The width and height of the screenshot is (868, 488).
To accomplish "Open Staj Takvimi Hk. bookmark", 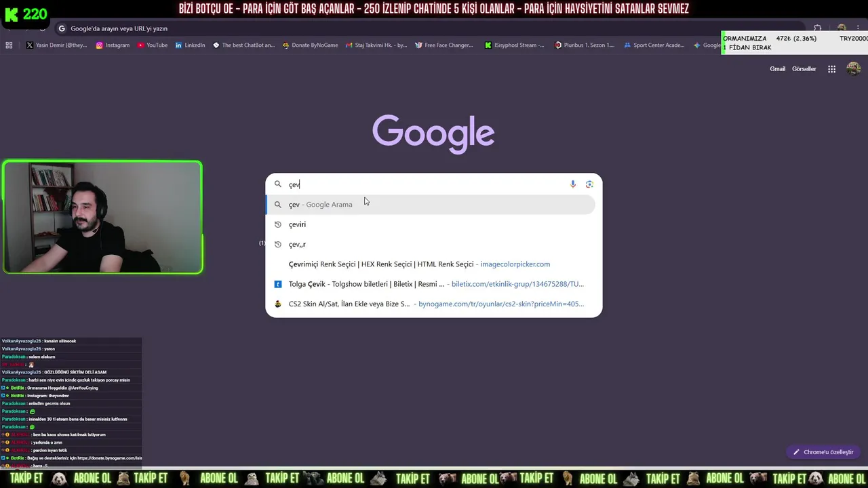I will [x=376, y=45].
